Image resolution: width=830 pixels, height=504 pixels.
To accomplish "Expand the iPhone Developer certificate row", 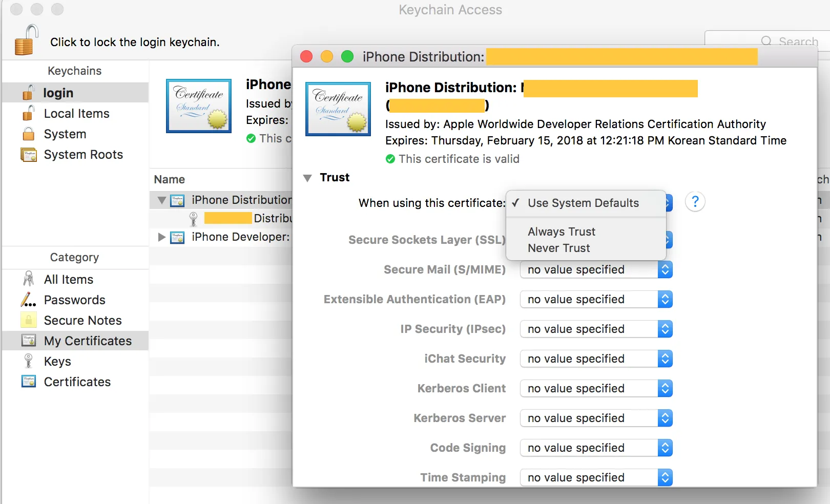I will click(162, 237).
